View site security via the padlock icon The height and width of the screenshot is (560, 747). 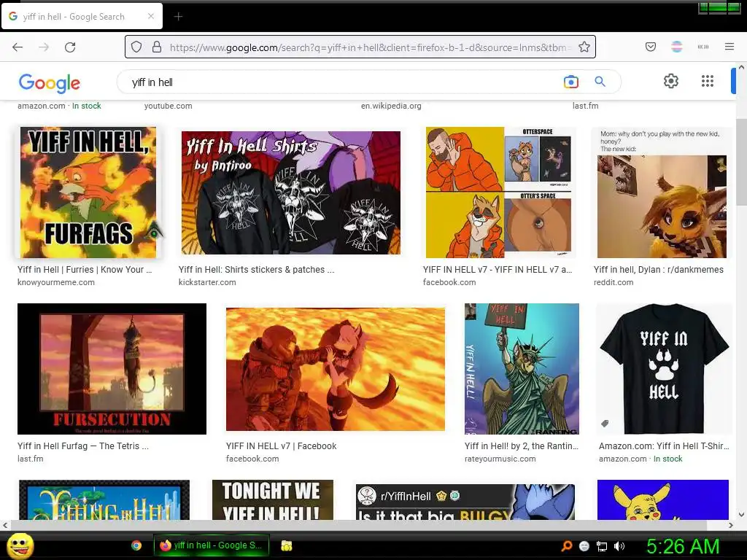[x=156, y=47]
